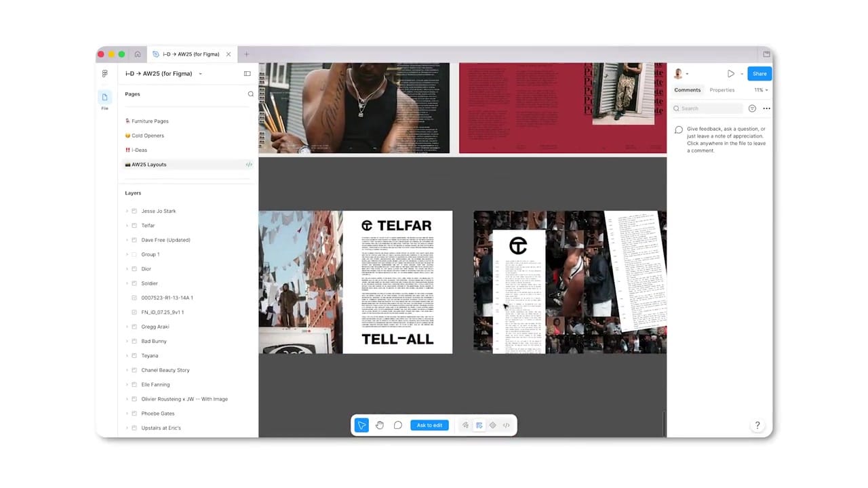Click the Telfar photo collage spread
Screen dimensions: 868x488
570,282
